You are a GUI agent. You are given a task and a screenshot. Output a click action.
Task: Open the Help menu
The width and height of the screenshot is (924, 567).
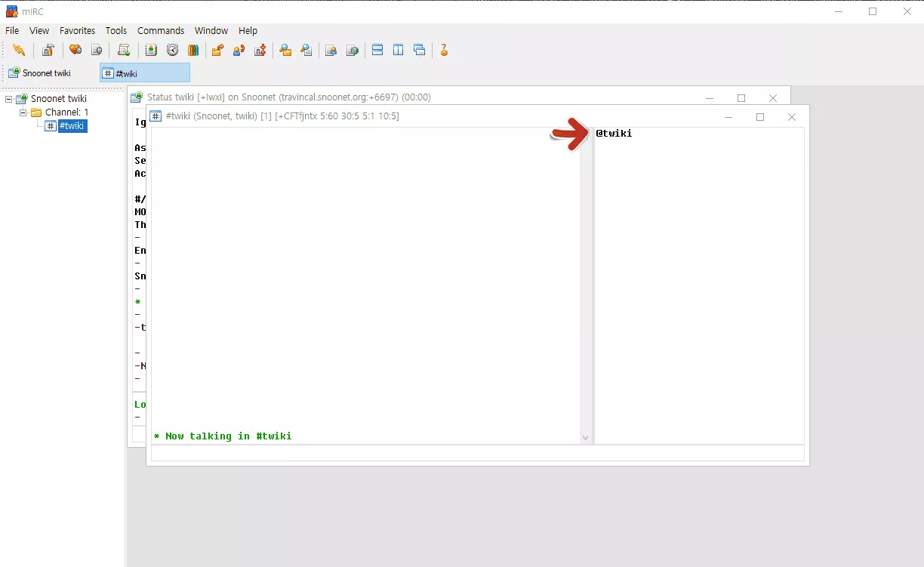click(x=248, y=31)
